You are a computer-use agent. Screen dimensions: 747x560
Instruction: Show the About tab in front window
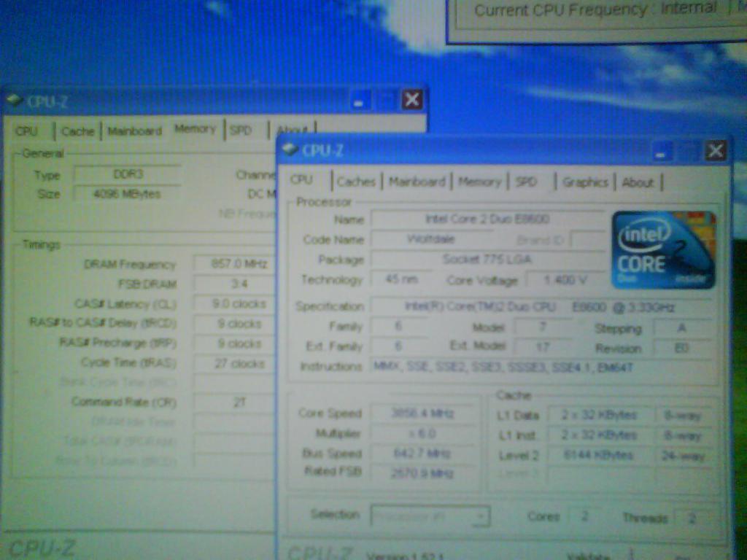(x=638, y=182)
